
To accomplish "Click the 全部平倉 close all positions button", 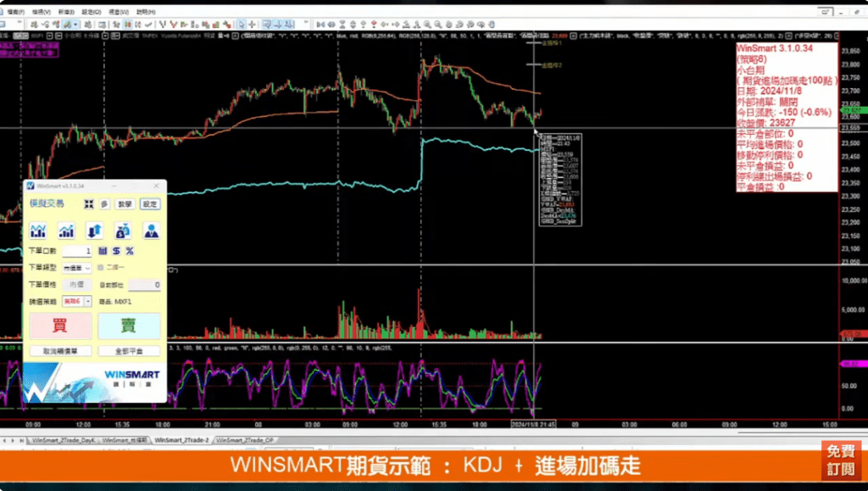I will (x=129, y=351).
